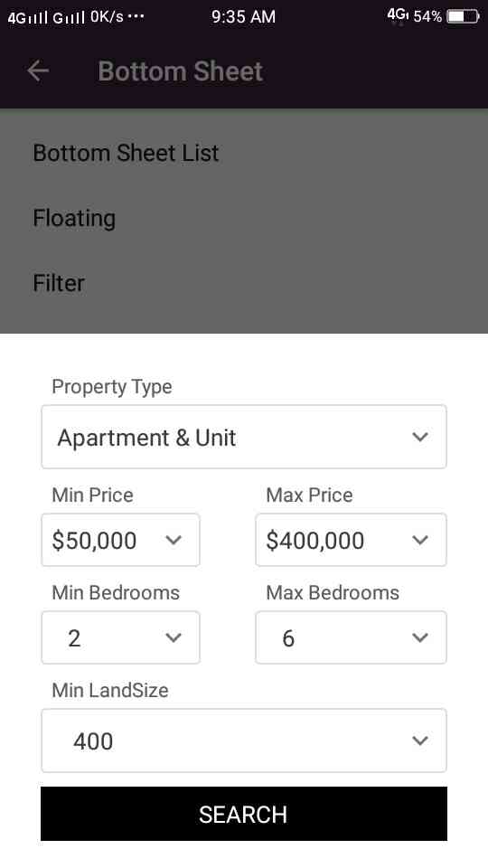488x868 pixels.
Task: Open the $400,000 Max Price dropdown
Action: (x=351, y=540)
